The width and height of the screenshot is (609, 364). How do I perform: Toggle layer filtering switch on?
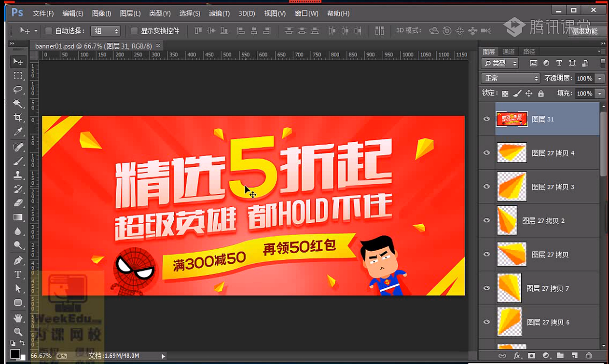603,63
